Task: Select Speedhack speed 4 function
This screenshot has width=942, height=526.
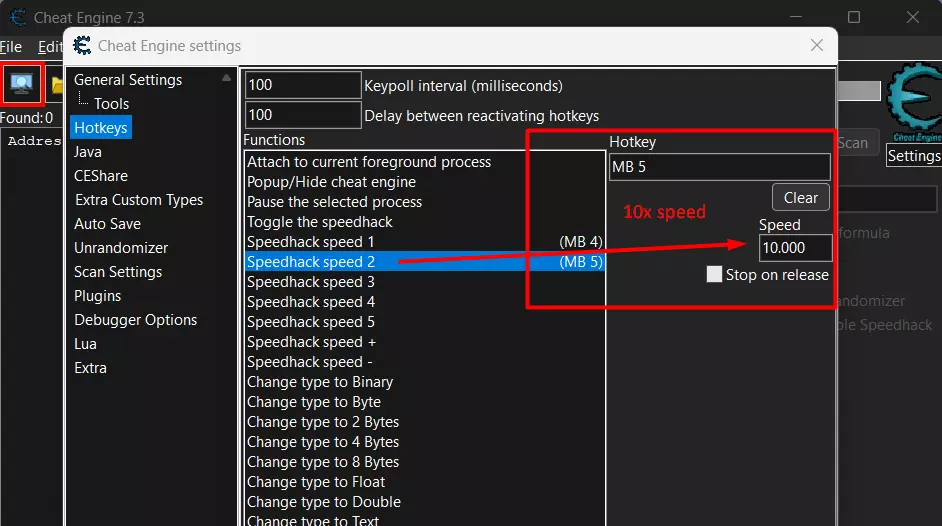Action: pos(425,302)
